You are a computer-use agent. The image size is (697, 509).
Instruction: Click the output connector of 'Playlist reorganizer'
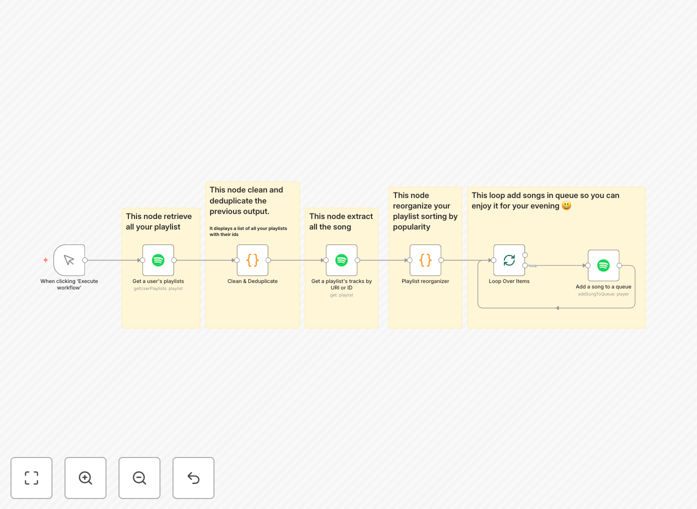[x=441, y=260]
